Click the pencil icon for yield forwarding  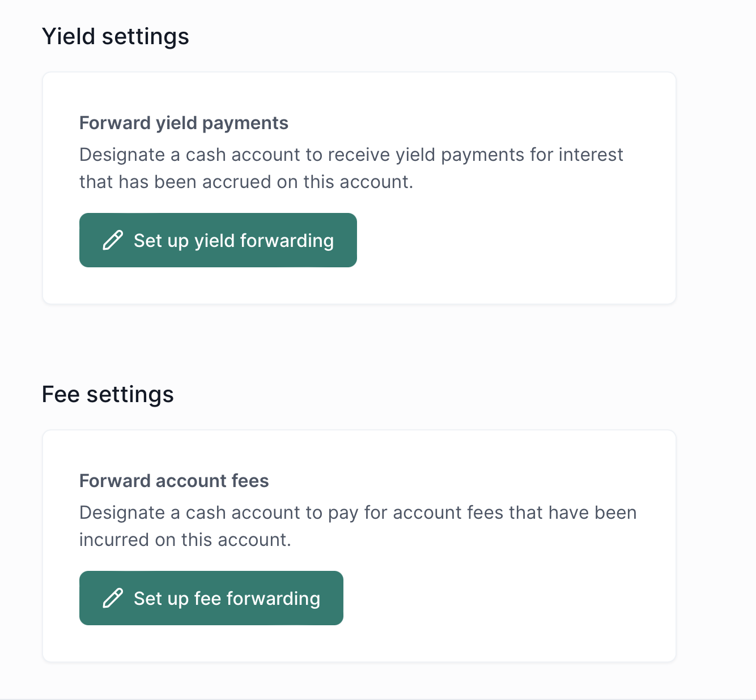[x=112, y=240]
